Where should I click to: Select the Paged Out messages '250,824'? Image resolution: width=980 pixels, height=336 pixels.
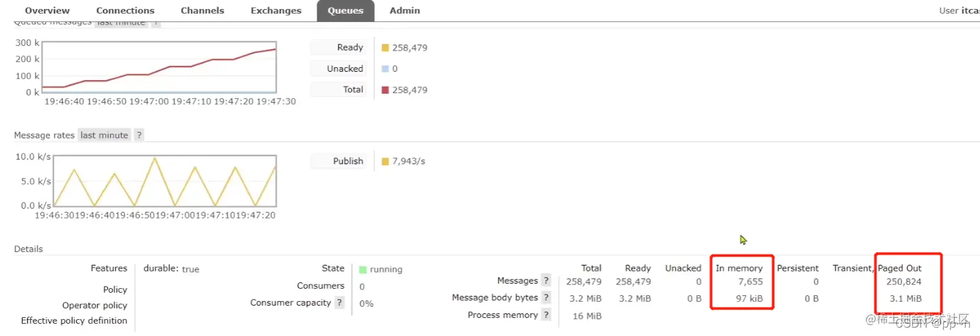coord(904,282)
